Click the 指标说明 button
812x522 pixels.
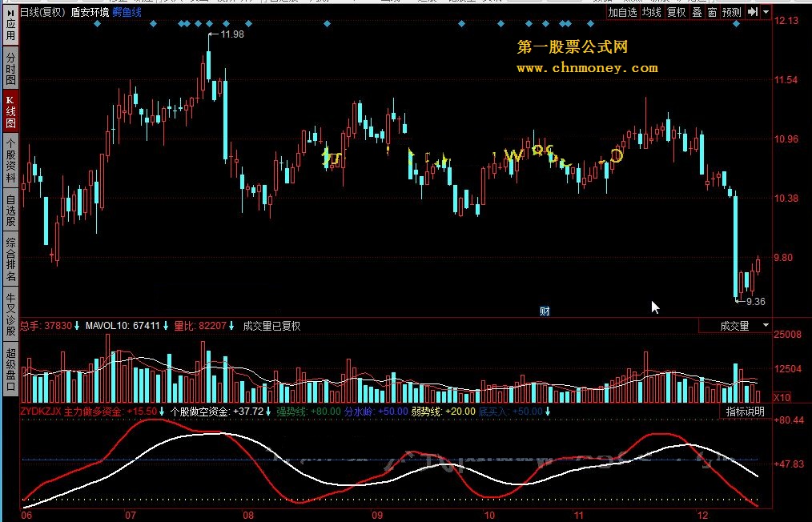click(746, 412)
